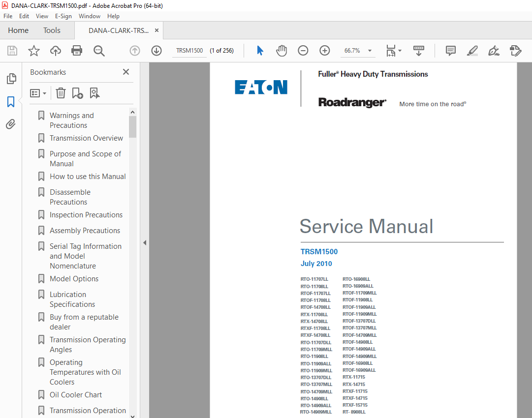Open Lubrication Specifications bookmark
The image size is (532, 418).
tap(72, 299)
